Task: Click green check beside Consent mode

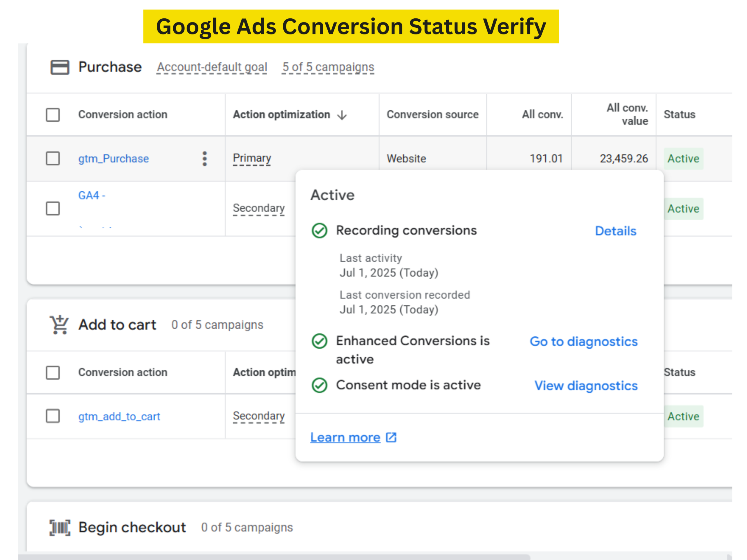Action: tap(319, 386)
